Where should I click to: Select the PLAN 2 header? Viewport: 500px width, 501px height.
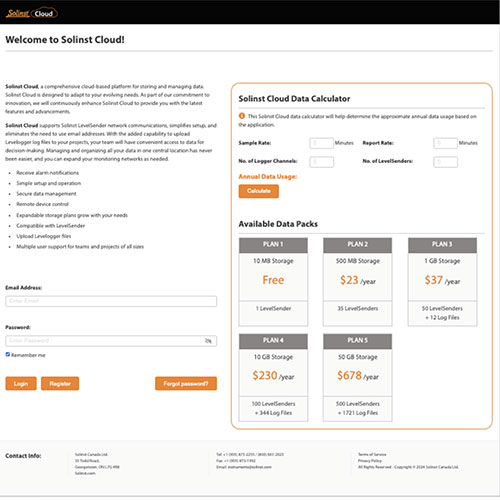358,245
